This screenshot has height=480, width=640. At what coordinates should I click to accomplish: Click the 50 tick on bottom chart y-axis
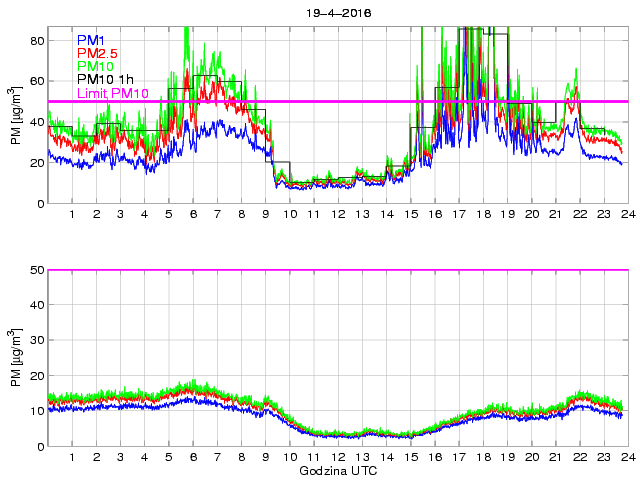point(35,270)
